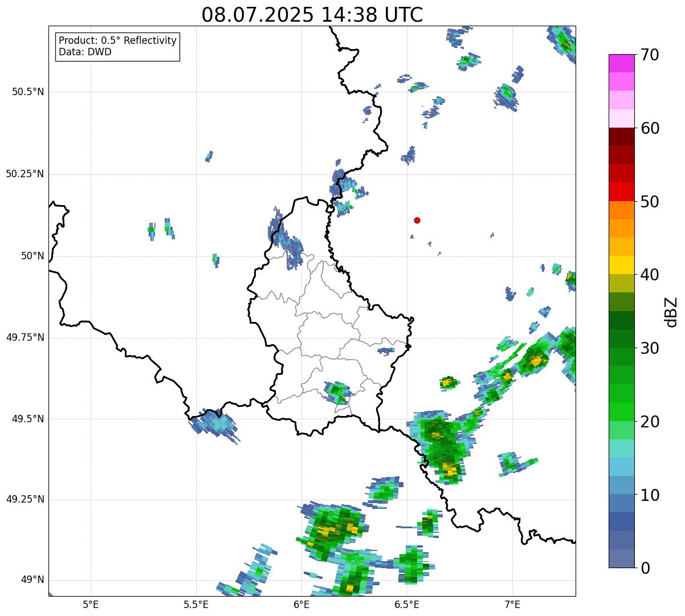685x616 pixels.
Task: Click the "Data: DWD" text
Action: (85, 52)
